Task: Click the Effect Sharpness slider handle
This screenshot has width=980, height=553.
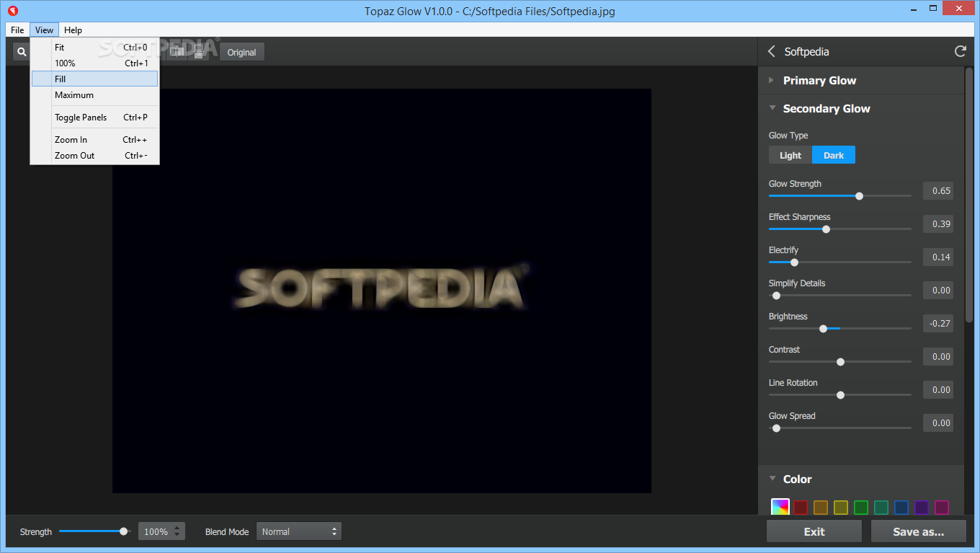Action: point(826,229)
